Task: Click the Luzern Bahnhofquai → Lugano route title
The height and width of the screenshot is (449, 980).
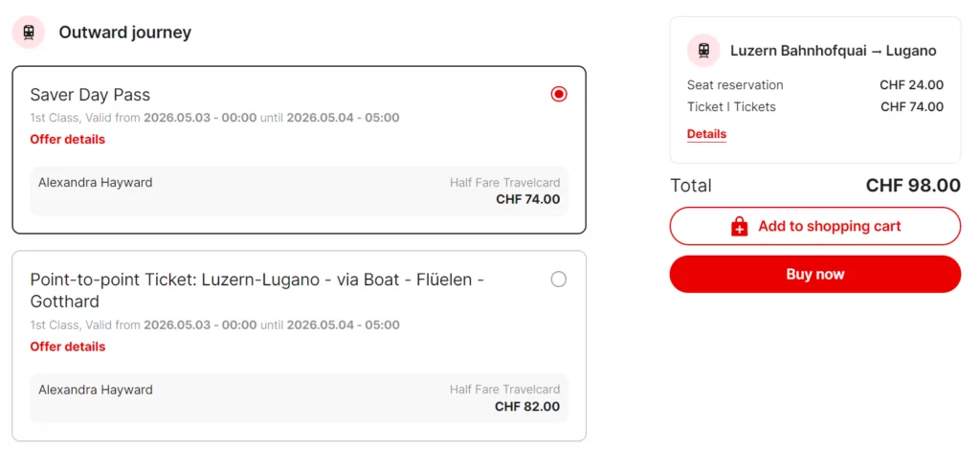Action: 833,51
